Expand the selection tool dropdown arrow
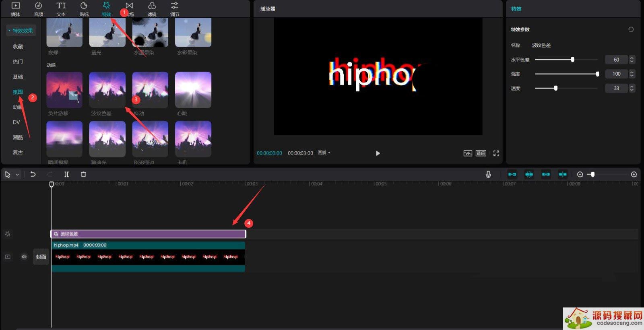 point(17,175)
